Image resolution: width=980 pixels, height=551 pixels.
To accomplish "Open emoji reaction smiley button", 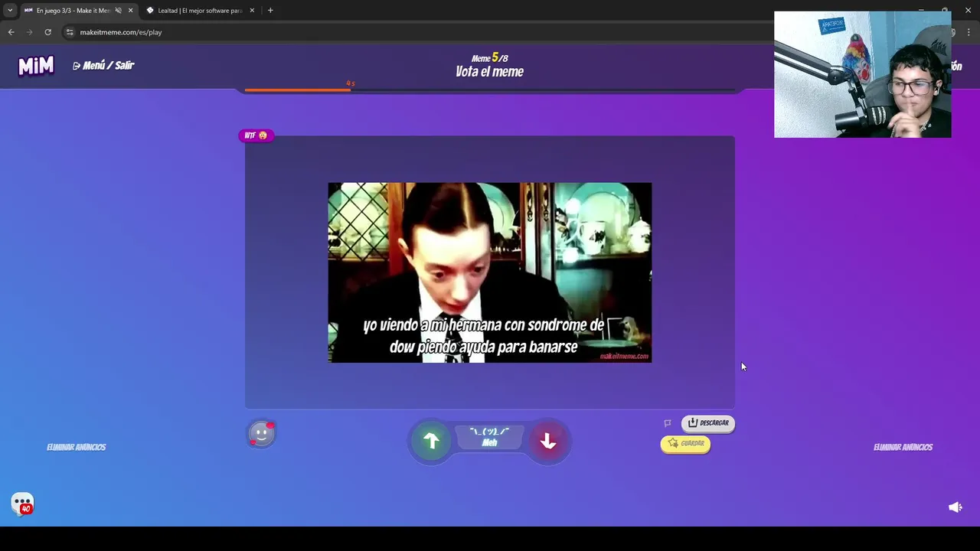I will (261, 434).
